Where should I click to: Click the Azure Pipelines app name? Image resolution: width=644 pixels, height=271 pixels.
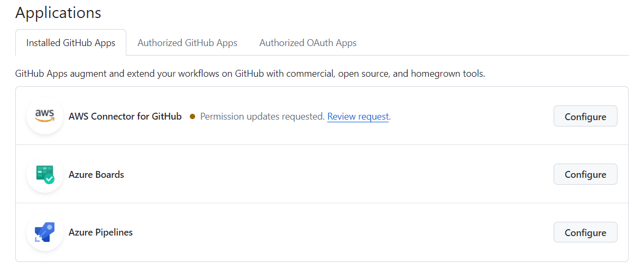coord(100,232)
